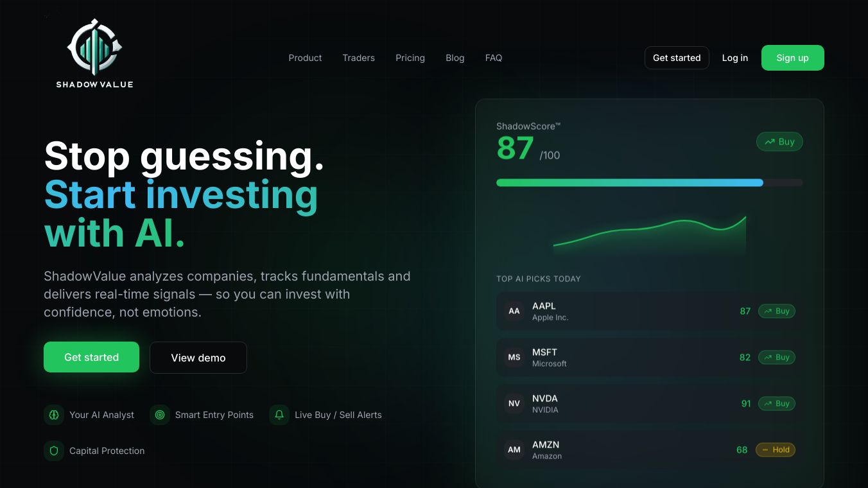Image resolution: width=868 pixels, height=488 pixels.
Task: Visit the Blog page link
Action: 455,58
